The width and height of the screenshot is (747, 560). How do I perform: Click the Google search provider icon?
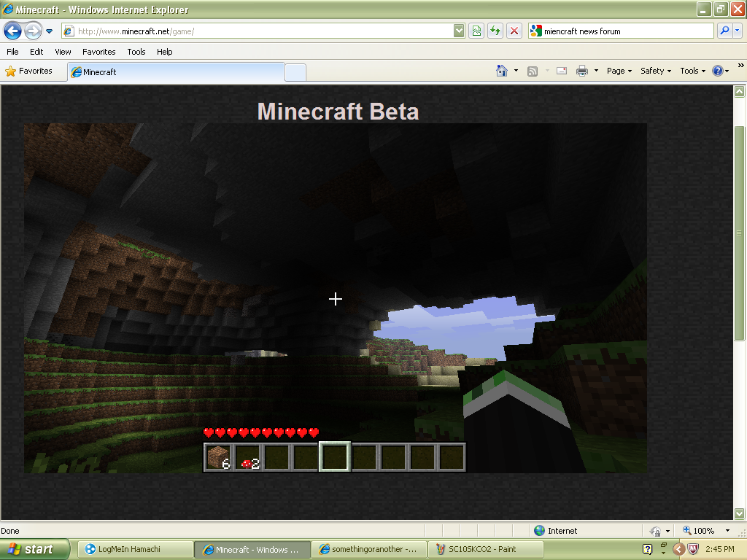[536, 31]
